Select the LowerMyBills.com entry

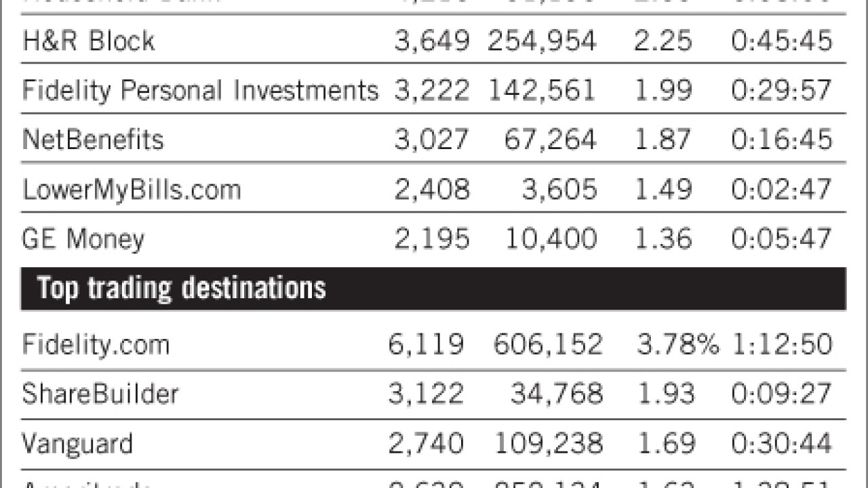(132, 190)
